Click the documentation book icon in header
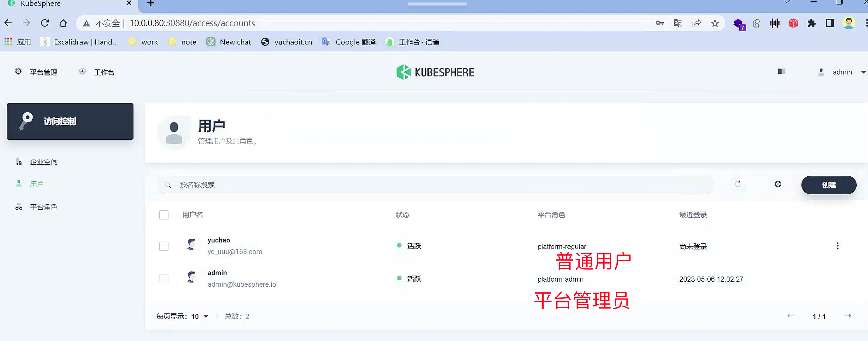 click(x=781, y=71)
